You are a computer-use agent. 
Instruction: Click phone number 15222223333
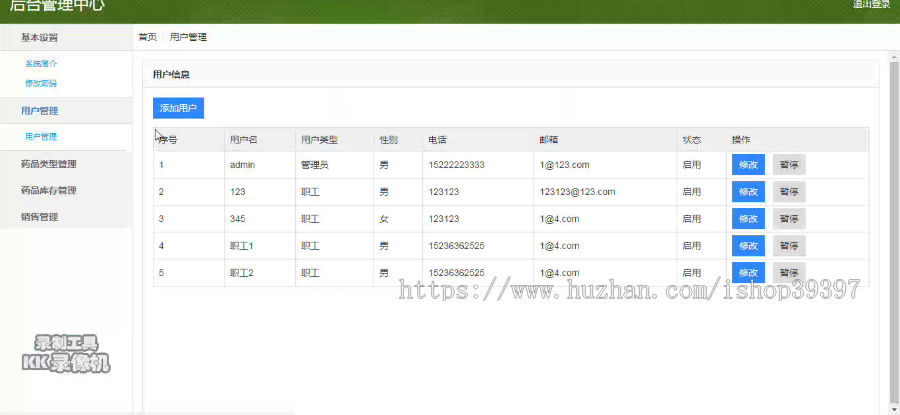[x=456, y=165]
